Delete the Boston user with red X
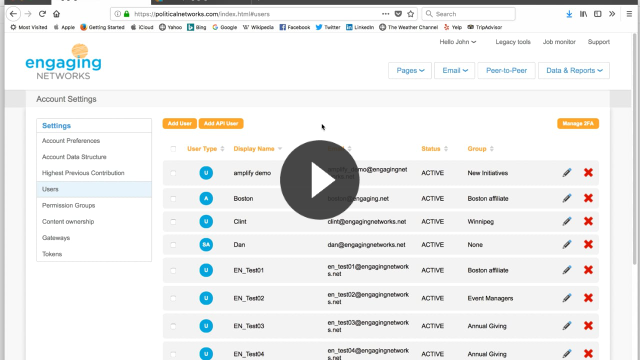Image resolution: width=640 pixels, height=360 pixels. (588, 198)
